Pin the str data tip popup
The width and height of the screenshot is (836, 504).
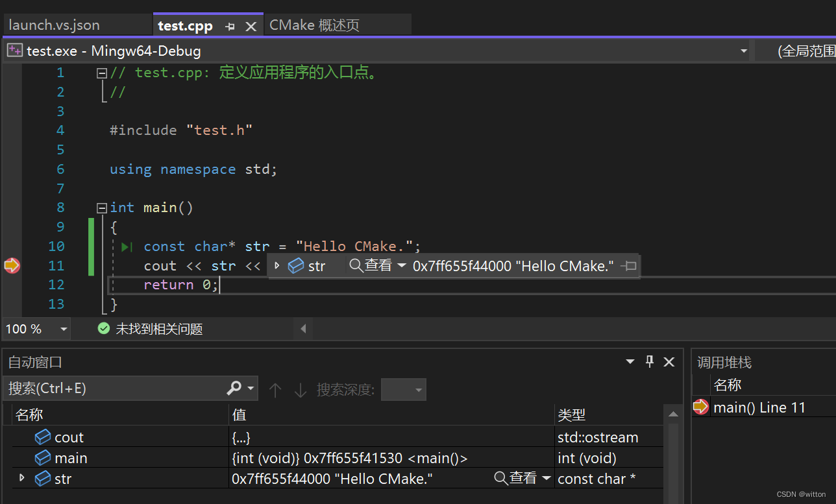click(x=628, y=265)
